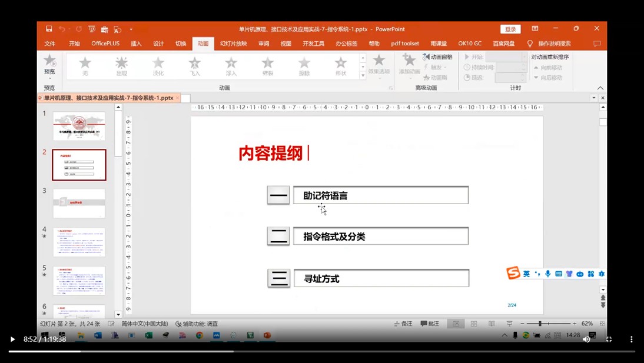
Task: Select slide 3 thumbnail in the slide panel
Action: pyautogui.click(x=79, y=203)
